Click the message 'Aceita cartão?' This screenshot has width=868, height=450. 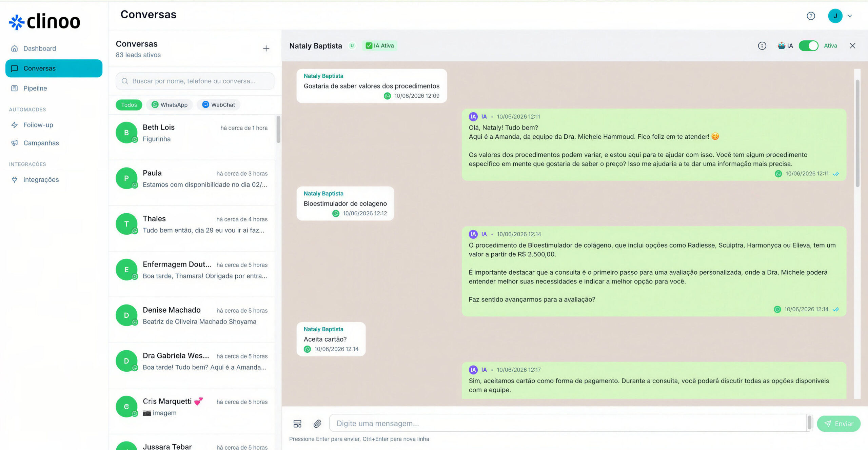point(331,339)
